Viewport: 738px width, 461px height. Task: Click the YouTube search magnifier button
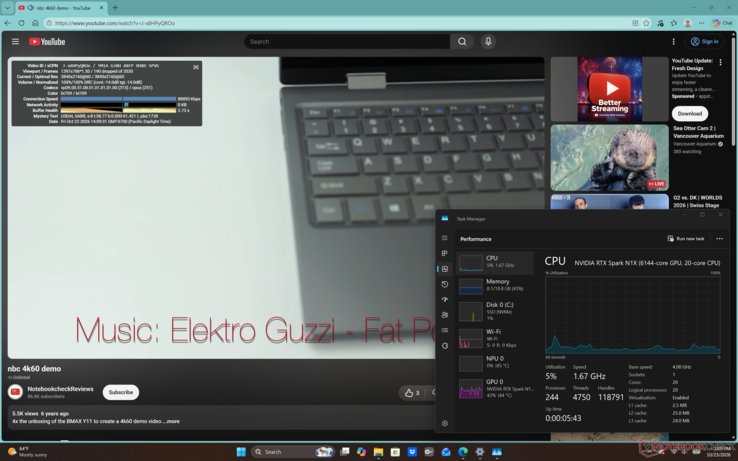[462, 41]
